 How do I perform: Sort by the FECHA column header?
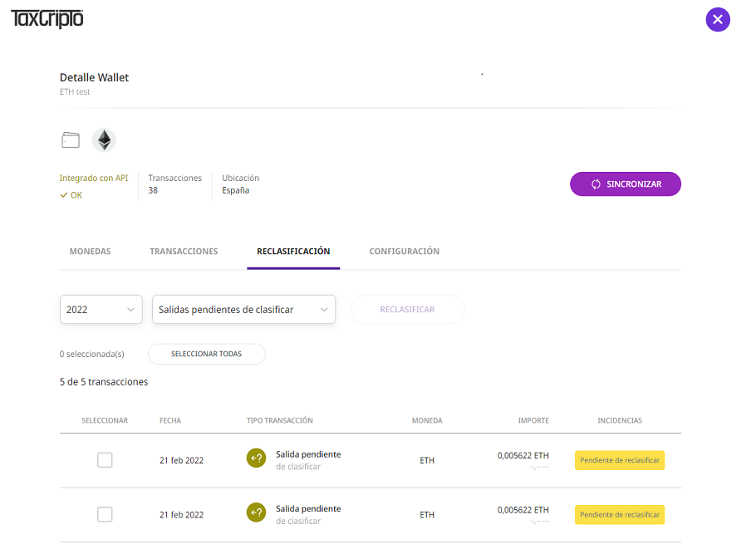[x=170, y=421]
